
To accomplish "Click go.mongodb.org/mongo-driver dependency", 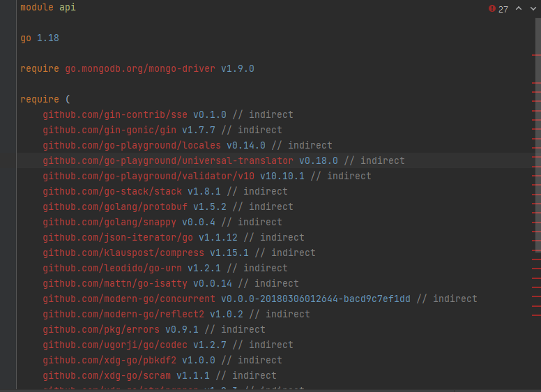I will point(140,68).
